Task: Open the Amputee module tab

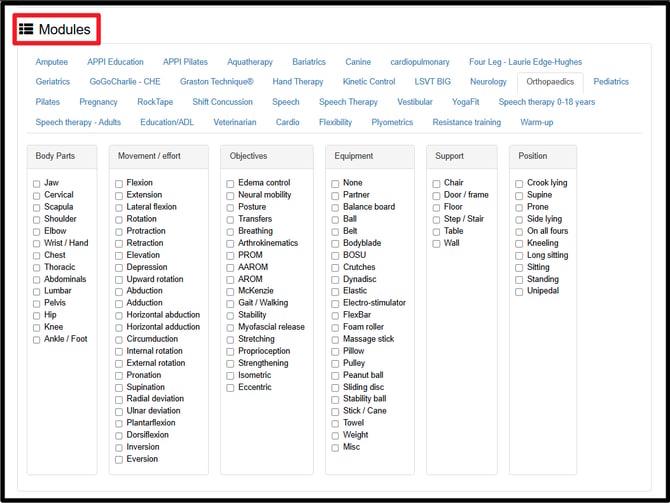Action: click(52, 62)
